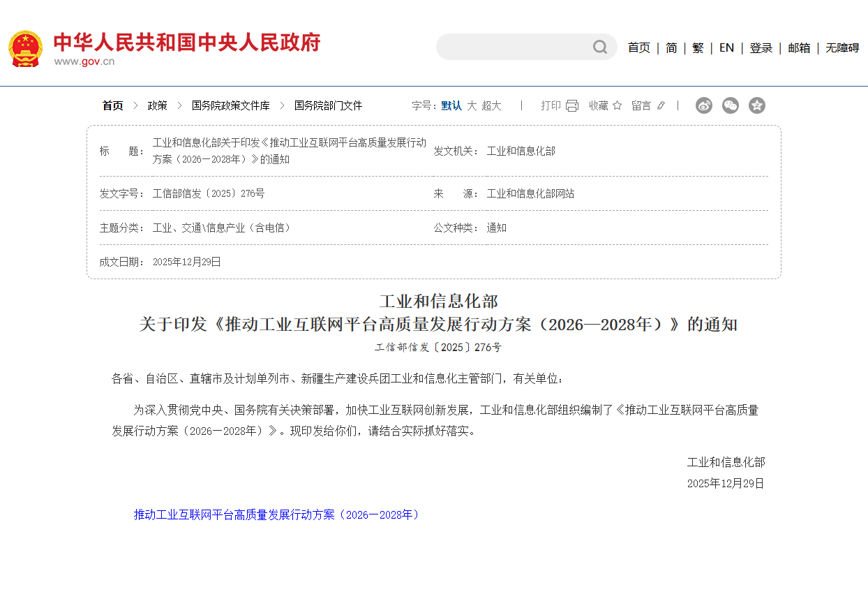Click the printer icon to print article
Viewport: 868px width, 615px height.
tap(572, 105)
